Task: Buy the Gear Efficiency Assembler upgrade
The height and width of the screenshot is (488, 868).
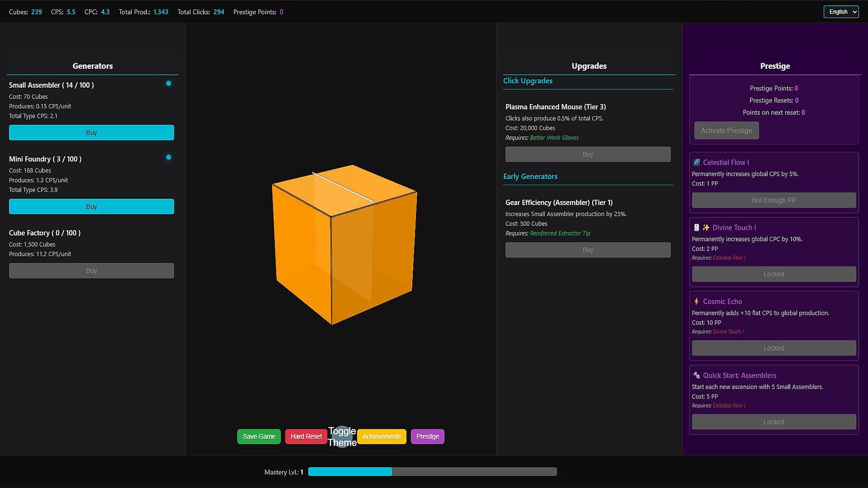Action: click(588, 250)
